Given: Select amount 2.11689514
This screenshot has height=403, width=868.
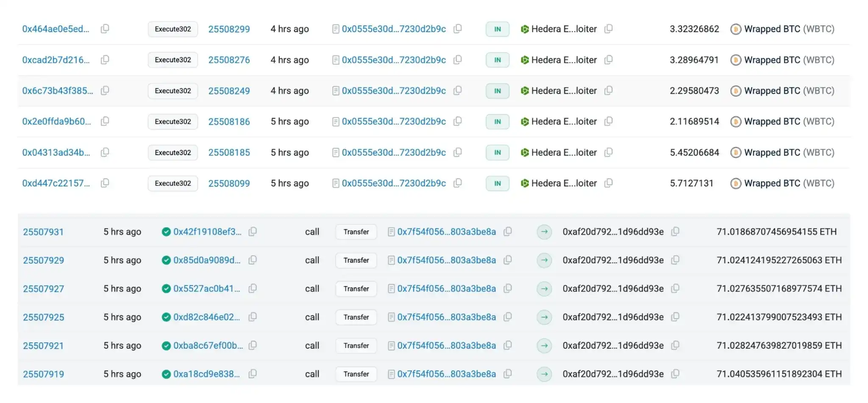Looking at the screenshot, I should (x=694, y=122).
